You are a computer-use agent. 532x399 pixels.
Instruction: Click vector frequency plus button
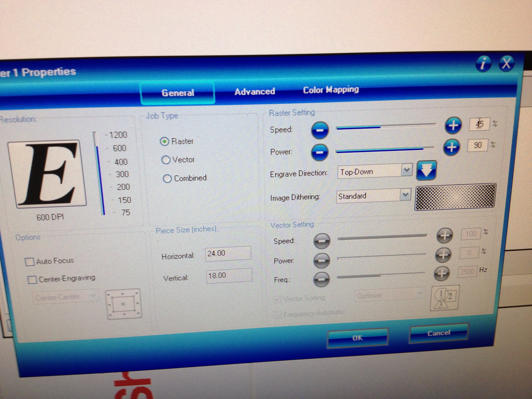pos(442,274)
